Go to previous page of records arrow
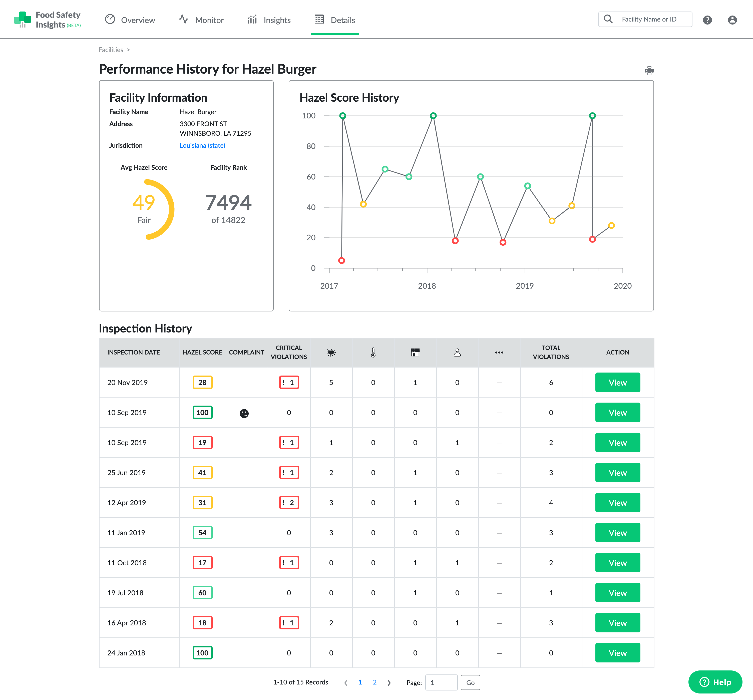753x700 pixels. point(346,682)
